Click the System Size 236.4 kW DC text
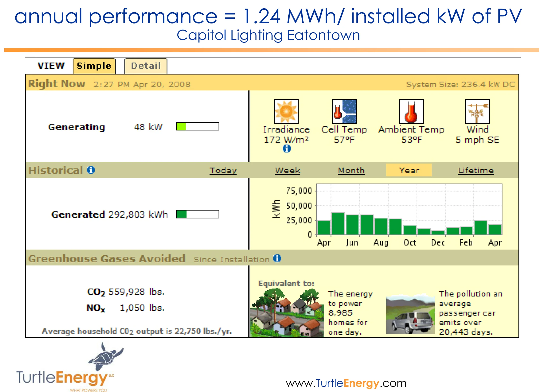 pos(461,84)
